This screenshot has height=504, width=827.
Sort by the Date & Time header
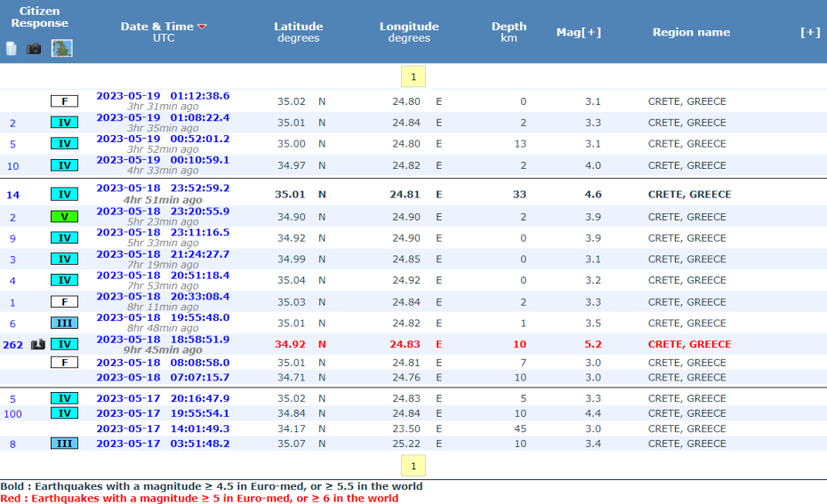[x=157, y=27]
